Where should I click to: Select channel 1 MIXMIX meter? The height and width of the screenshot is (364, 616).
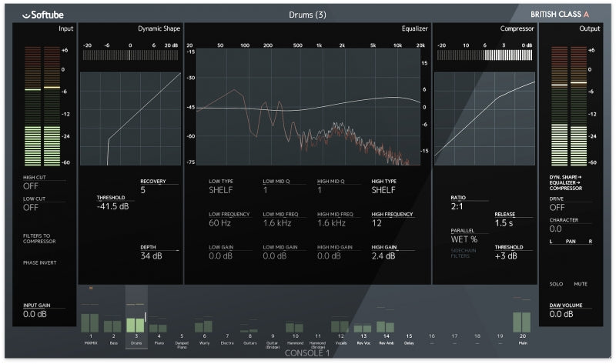click(x=90, y=322)
